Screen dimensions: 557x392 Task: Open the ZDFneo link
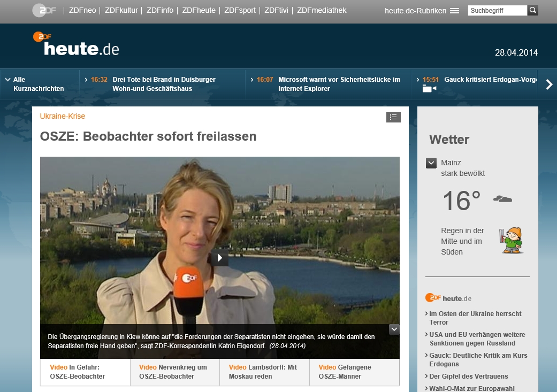pos(82,10)
